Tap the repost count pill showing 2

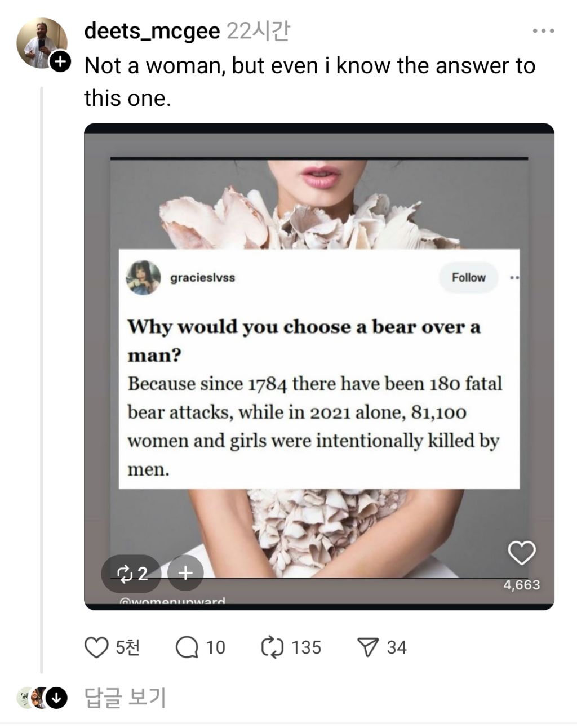(132, 574)
